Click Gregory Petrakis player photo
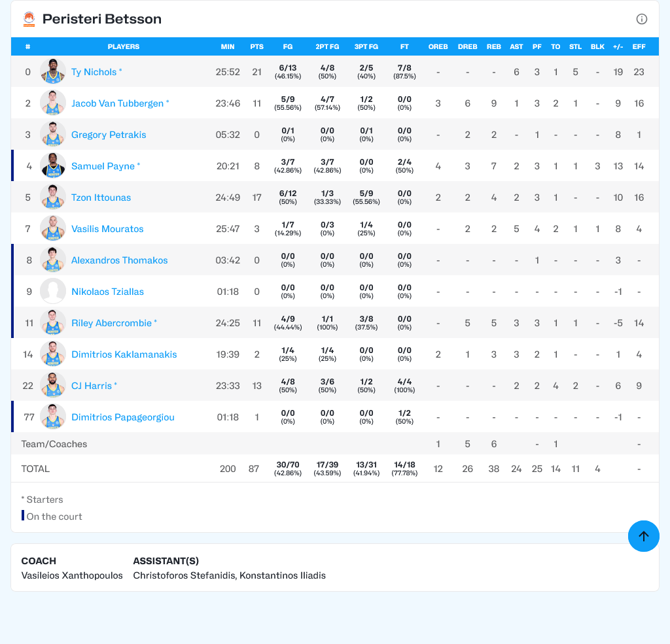 click(53, 135)
